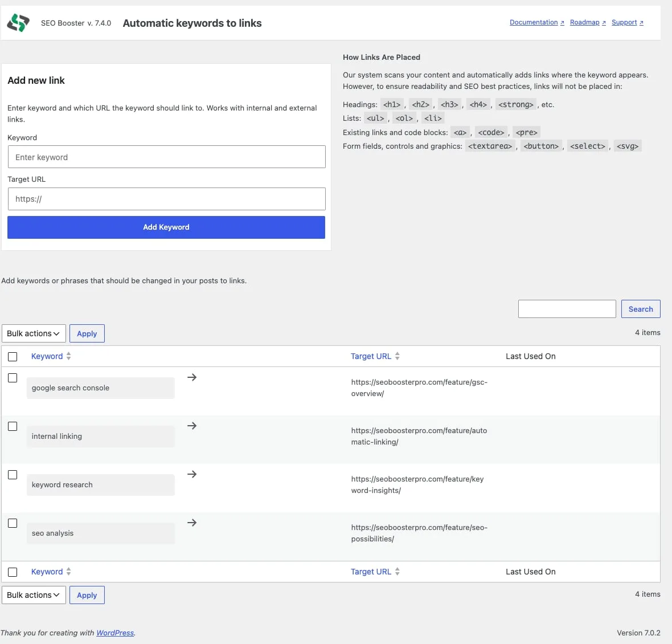Edit the google search console keyword field
Viewport: 672px width, 644px height.
pos(101,388)
